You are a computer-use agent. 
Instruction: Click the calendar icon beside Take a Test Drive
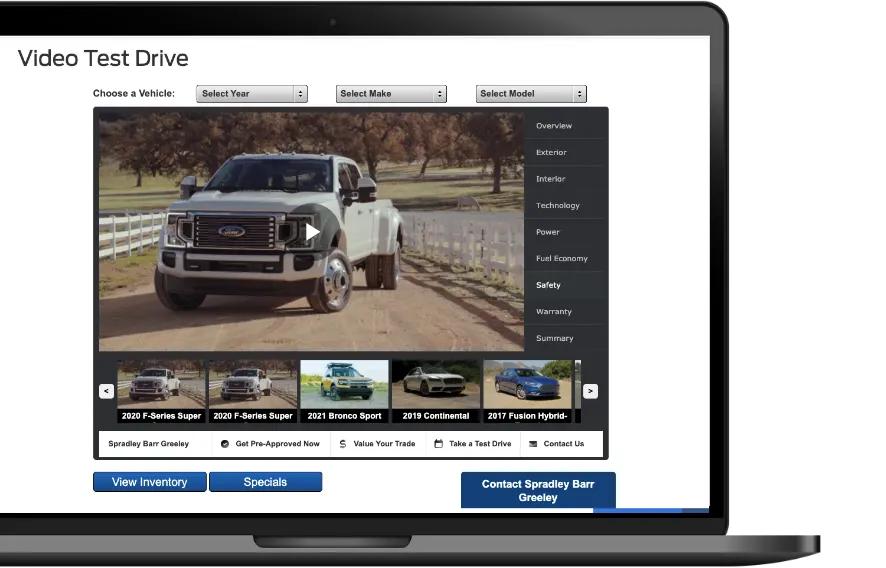(x=438, y=444)
